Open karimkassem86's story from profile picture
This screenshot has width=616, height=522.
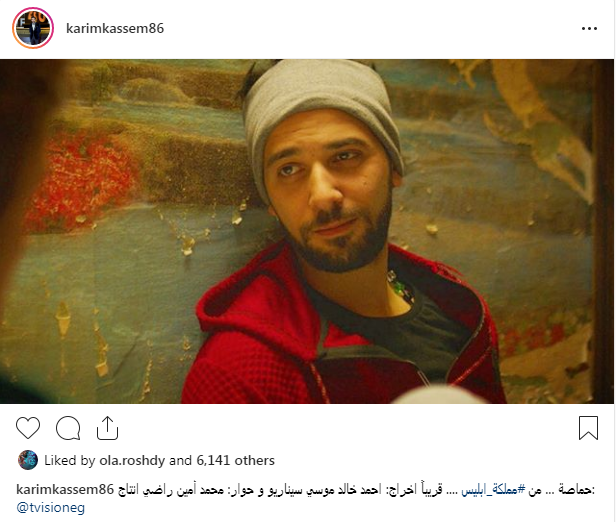33,28
